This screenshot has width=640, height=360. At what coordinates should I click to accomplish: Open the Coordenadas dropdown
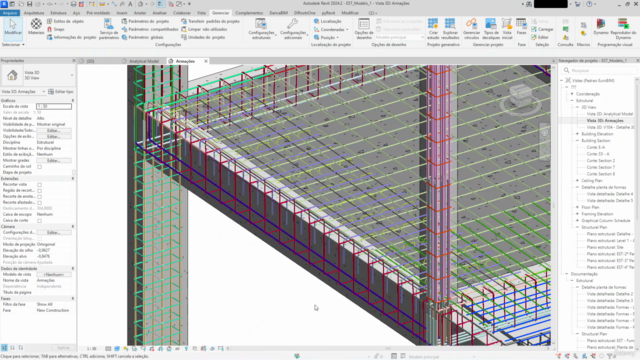point(331,29)
